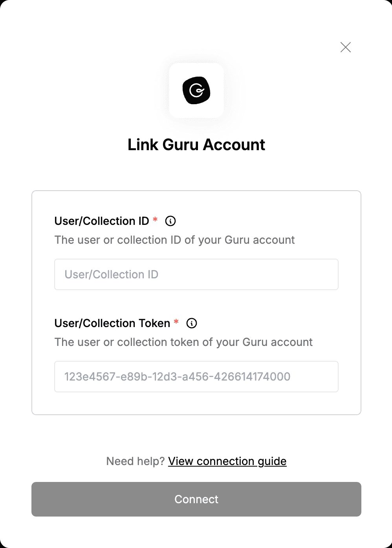
Task: Click the collection ID description text
Action: 175,240
